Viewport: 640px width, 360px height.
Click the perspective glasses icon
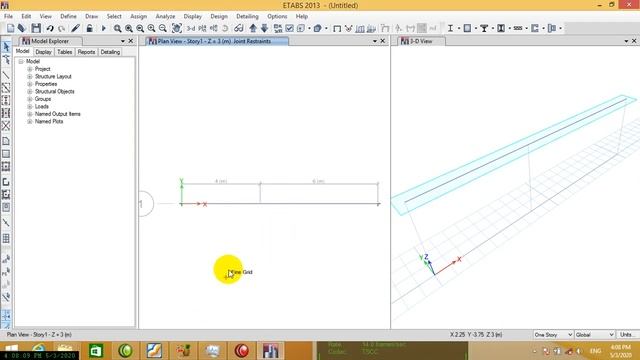[239, 28]
